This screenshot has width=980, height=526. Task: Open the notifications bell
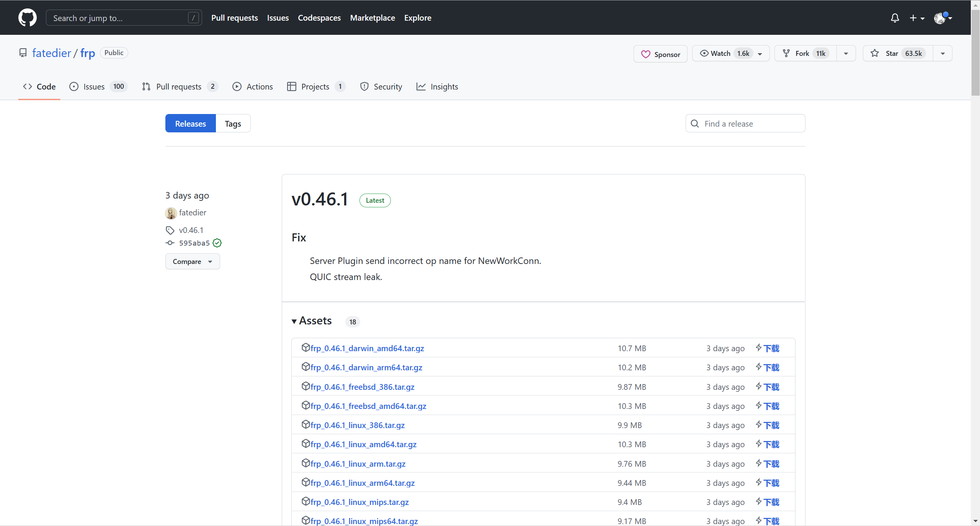click(895, 18)
